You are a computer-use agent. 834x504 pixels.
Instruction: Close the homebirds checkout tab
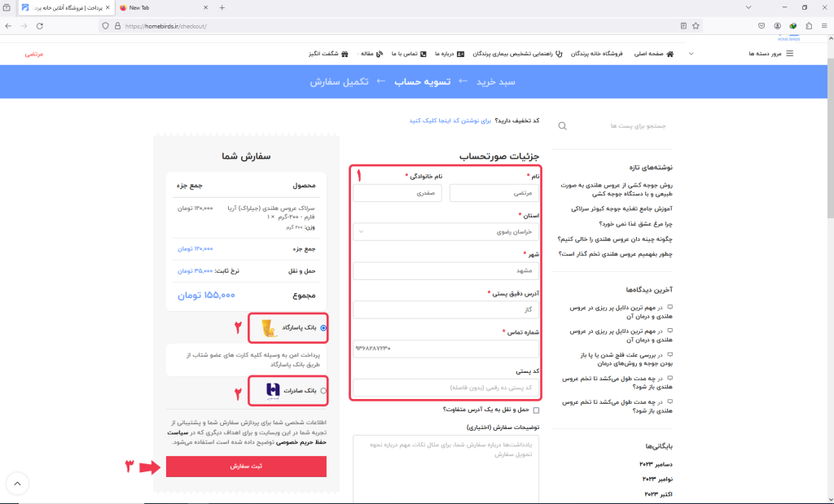coord(108,7)
